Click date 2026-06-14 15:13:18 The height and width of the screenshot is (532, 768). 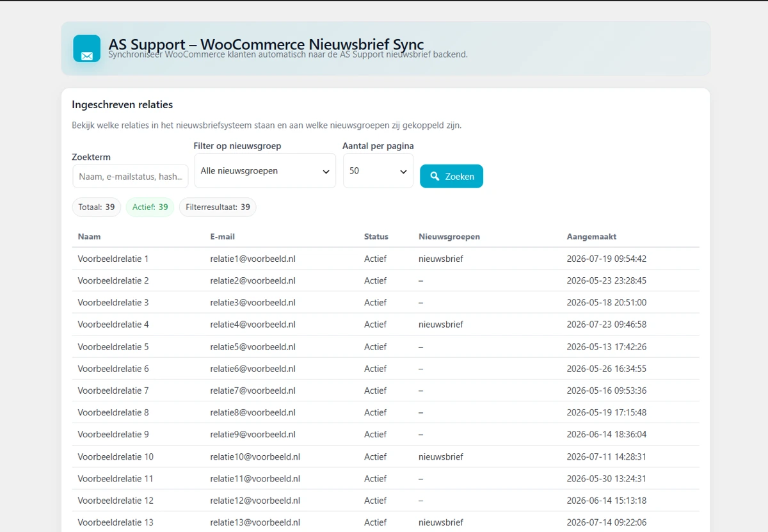[x=607, y=500]
